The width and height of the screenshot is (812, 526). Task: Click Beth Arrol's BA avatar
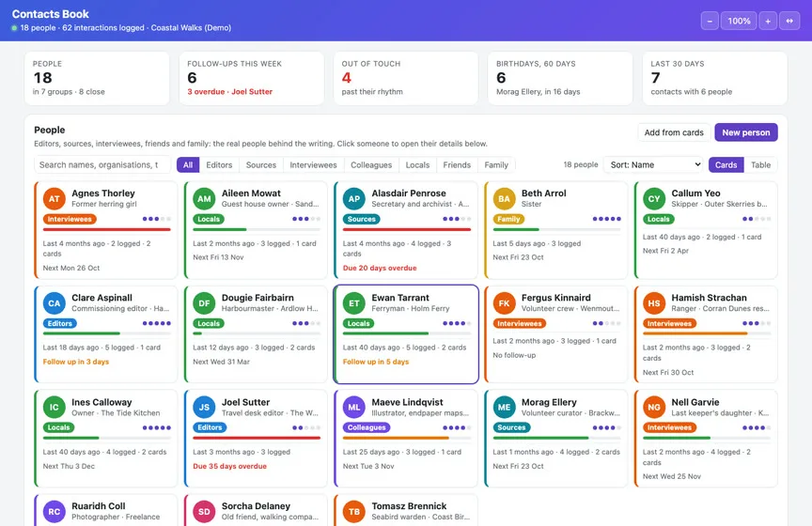click(x=504, y=199)
